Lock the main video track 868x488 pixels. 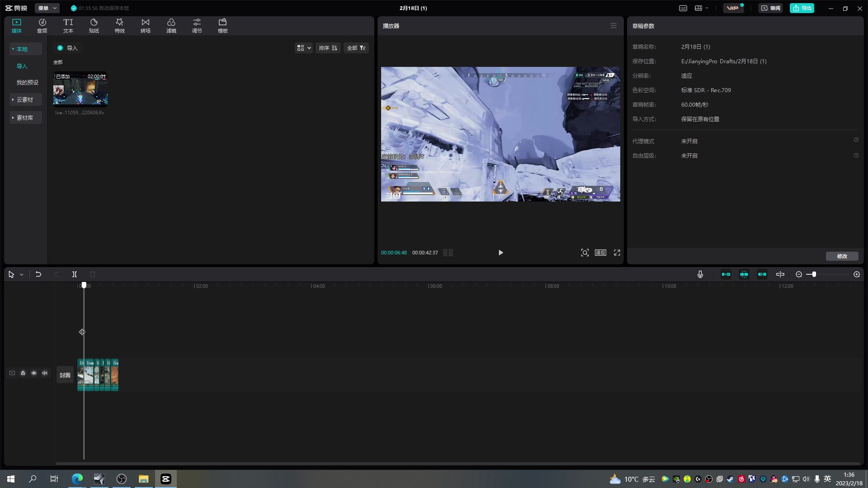23,373
